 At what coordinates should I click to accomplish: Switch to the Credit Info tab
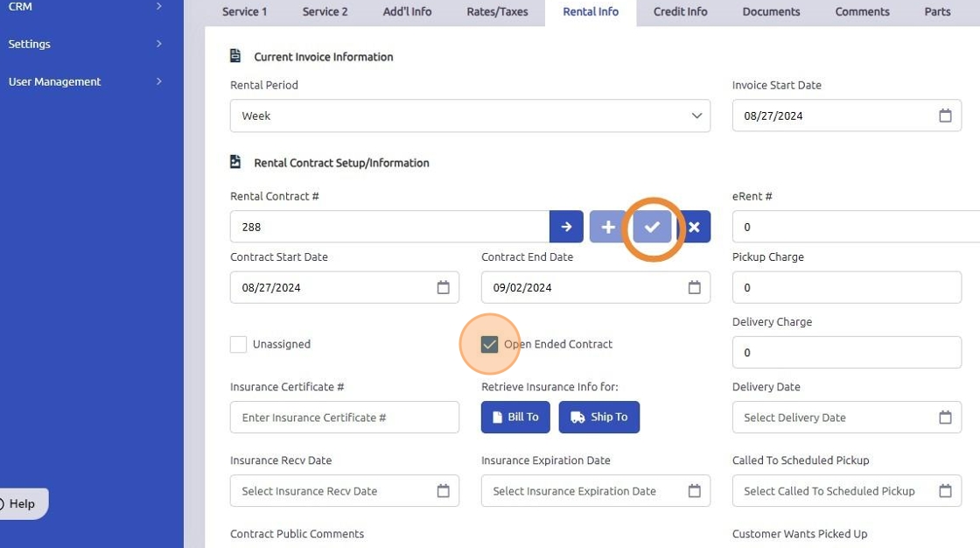click(x=680, y=11)
